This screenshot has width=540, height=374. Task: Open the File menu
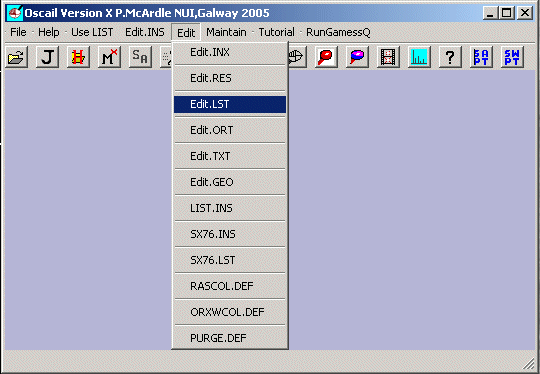click(x=18, y=32)
